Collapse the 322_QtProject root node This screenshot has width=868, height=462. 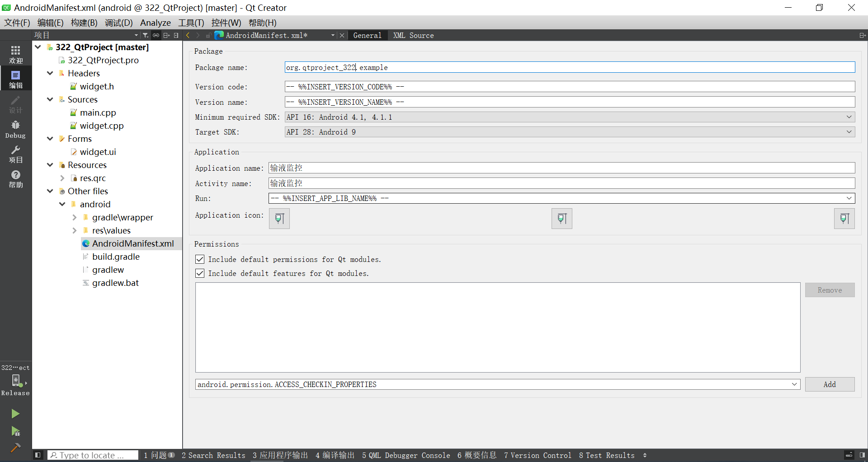tap(38, 47)
